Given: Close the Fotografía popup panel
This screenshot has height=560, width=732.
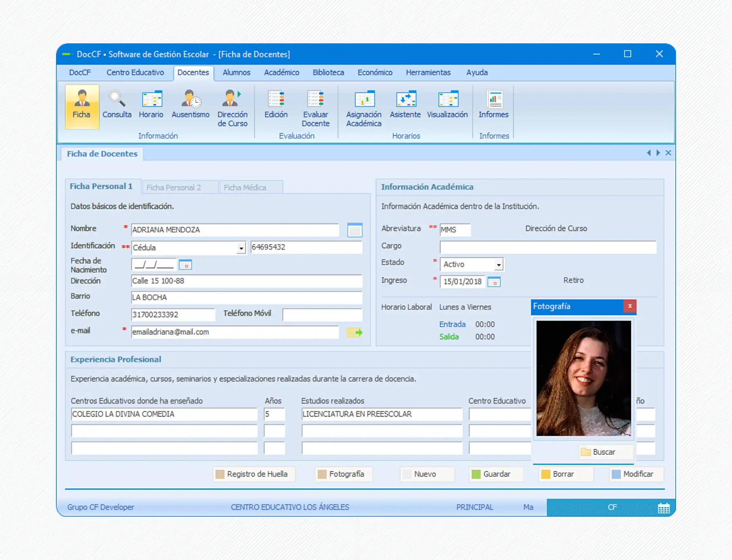Looking at the screenshot, I should tap(630, 306).
